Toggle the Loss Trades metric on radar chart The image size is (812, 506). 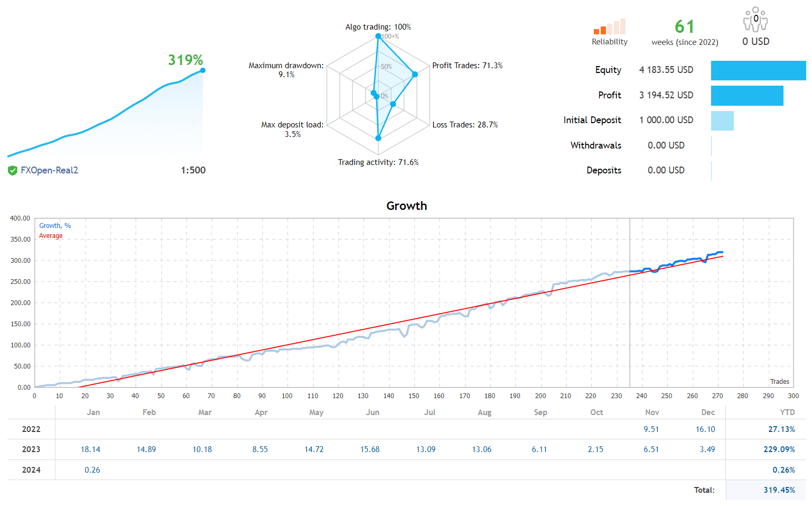tap(393, 104)
